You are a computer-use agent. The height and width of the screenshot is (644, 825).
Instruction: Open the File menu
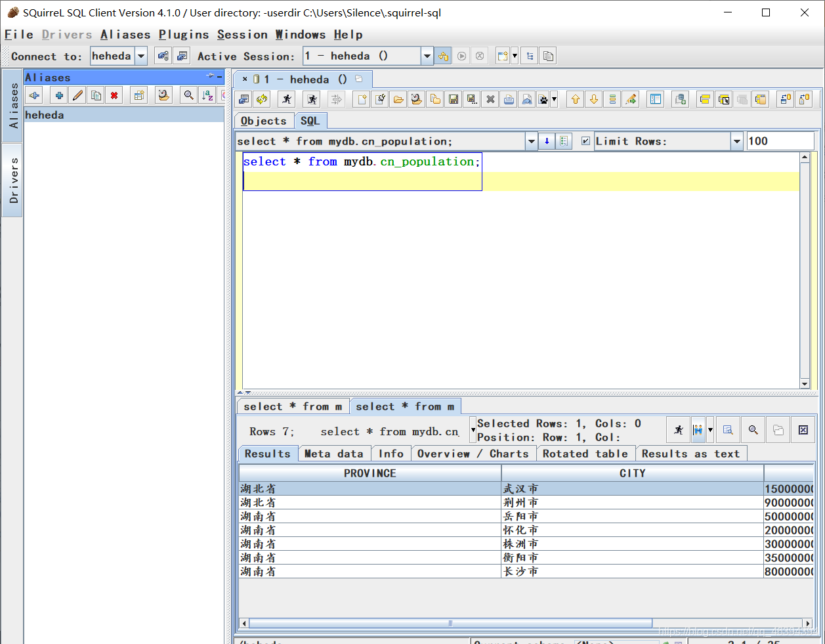tap(18, 35)
